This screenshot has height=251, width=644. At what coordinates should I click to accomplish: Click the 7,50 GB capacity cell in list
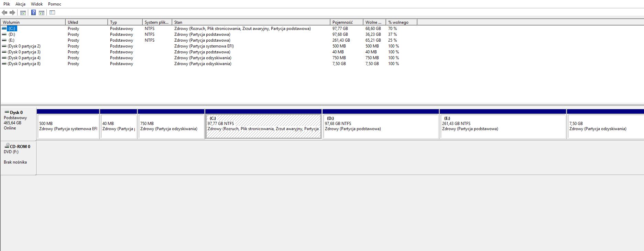(339, 64)
